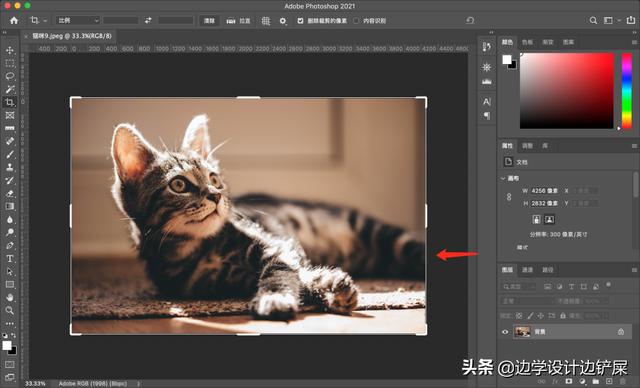Collapse the Canvas section in Properties
Image resolution: width=640 pixels, height=388 pixels.
point(503,178)
